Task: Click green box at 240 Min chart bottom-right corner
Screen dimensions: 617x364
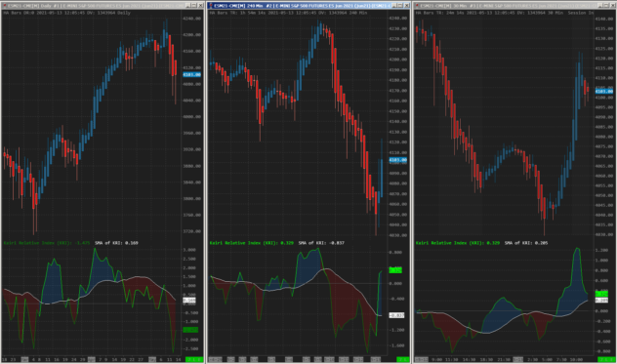Action: coord(403,359)
